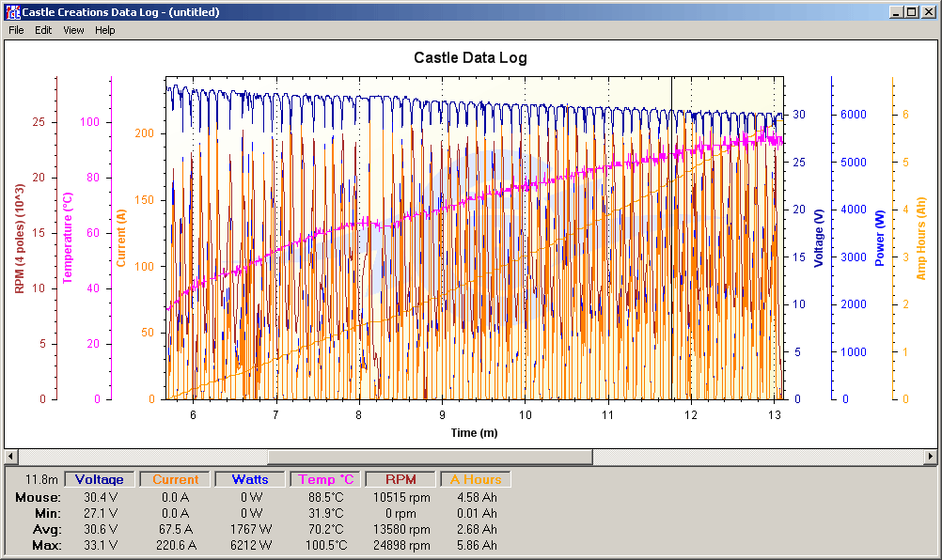
Task: Toggle the A Hours series button
Action: [x=476, y=479]
